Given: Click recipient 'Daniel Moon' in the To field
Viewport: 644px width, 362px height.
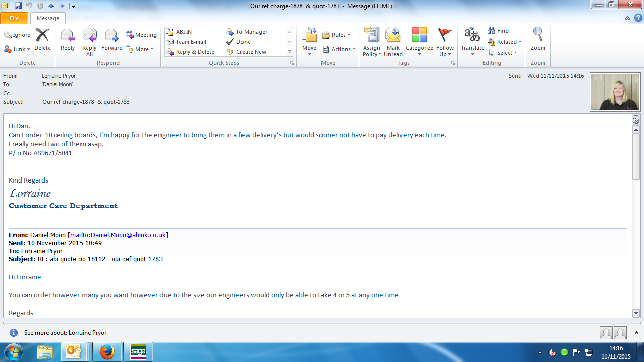Looking at the screenshot, I should (x=57, y=84).
